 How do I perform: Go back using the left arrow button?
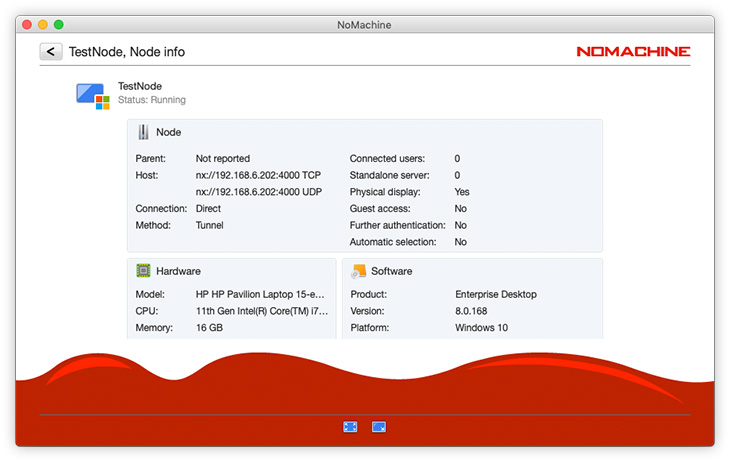(x=51, y=52)
